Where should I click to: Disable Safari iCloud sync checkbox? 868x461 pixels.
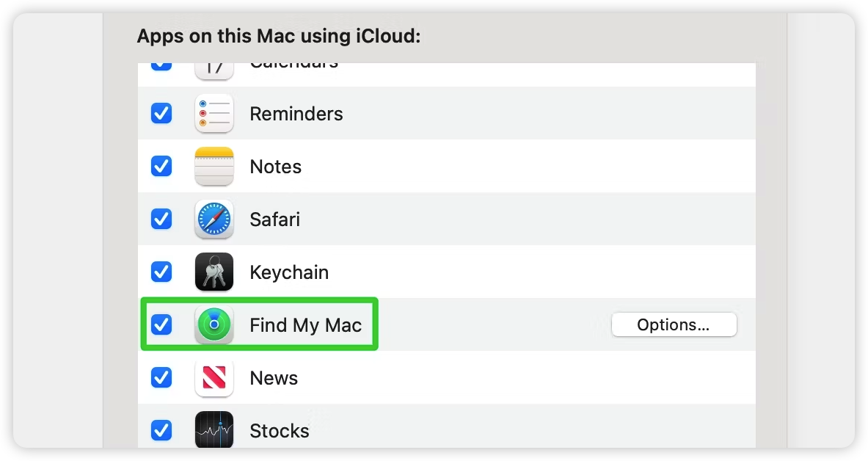[161, 219]
